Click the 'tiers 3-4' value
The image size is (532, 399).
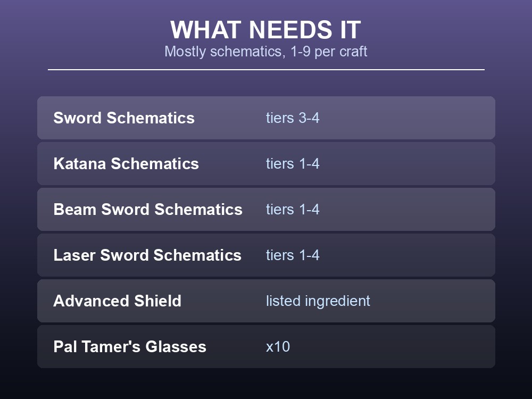click(x=293, y=118)
